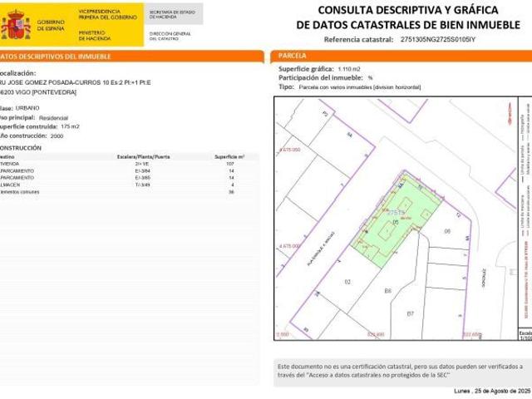Click parcel label 'B6' on the map

[388, 291]
